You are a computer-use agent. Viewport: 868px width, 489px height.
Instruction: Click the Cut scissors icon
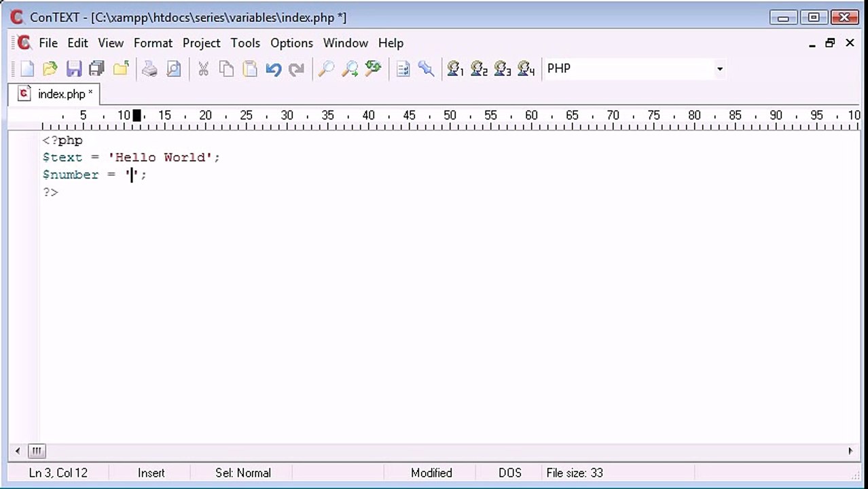(x=203, y=69)
